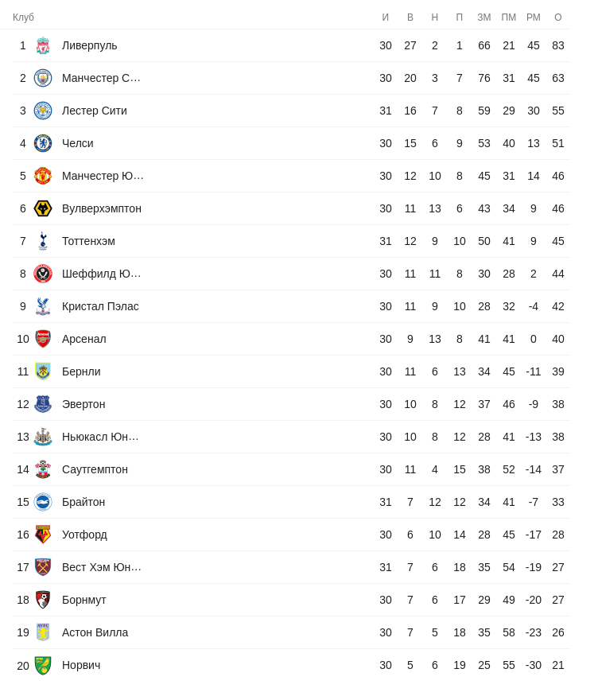Screen dimensions: 598x700
Task: Click the Bournemouth club badge
Action: click(43, 600)
